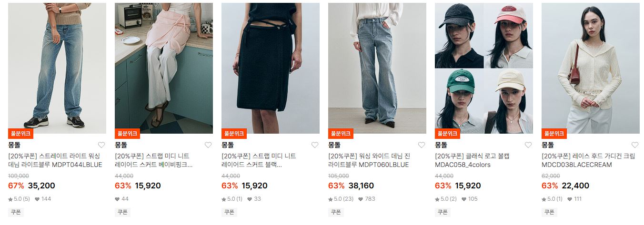Open straight jeans model photo
Screen dimensions: 644x225
57,68
